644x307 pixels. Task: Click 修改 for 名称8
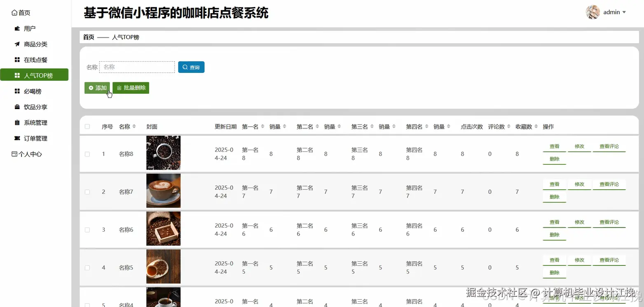[579, 147]
